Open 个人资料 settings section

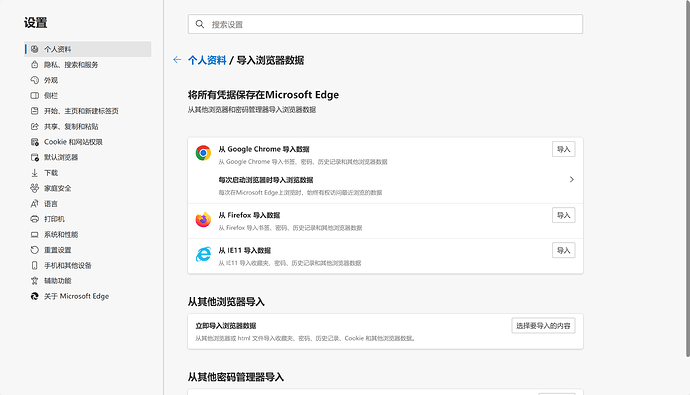click(88, 49)
